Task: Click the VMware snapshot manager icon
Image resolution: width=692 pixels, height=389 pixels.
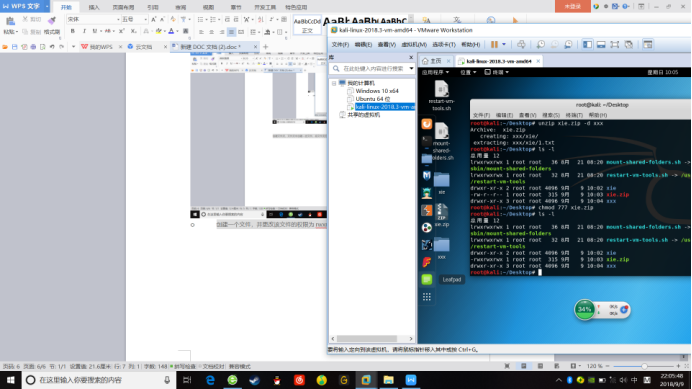Action: pyautogui.click(x=568, y=45)
